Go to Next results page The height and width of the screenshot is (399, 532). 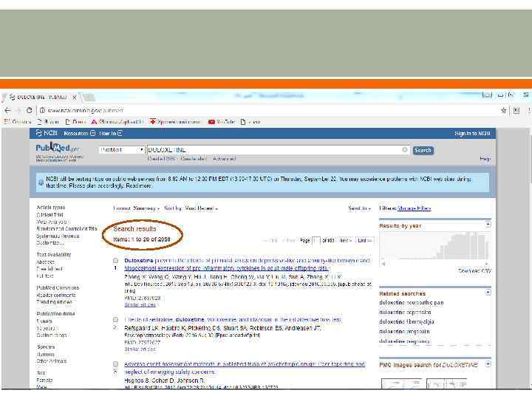pos(345,240)
